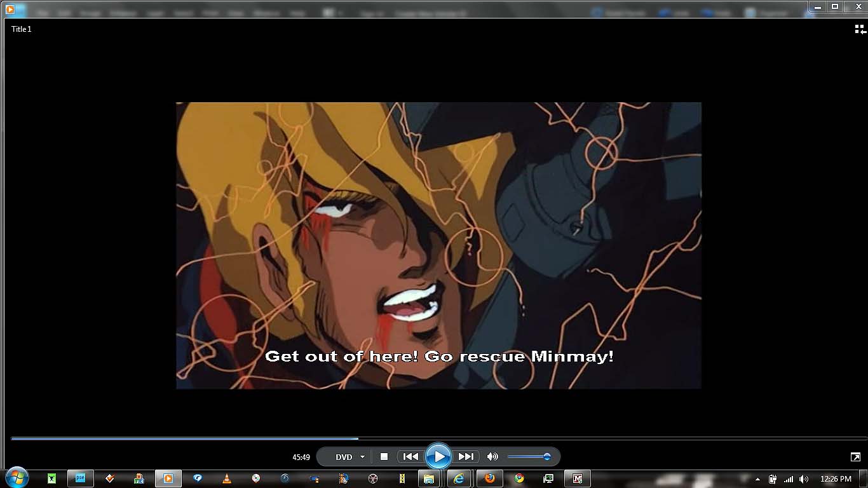Click the Windows Media Player taskbar button
The height and width of the screenshot is (488, 868).
168,478
